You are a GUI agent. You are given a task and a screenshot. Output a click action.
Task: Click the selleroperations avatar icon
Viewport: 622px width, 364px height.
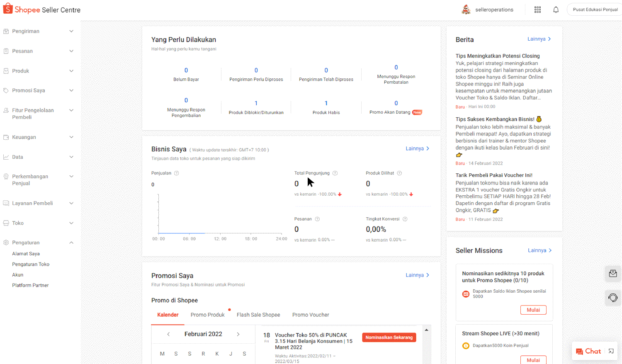click(x=466, y=10)
